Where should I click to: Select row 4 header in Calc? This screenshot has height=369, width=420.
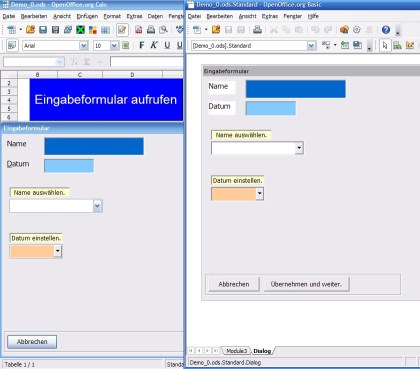[x=9, y=100]
